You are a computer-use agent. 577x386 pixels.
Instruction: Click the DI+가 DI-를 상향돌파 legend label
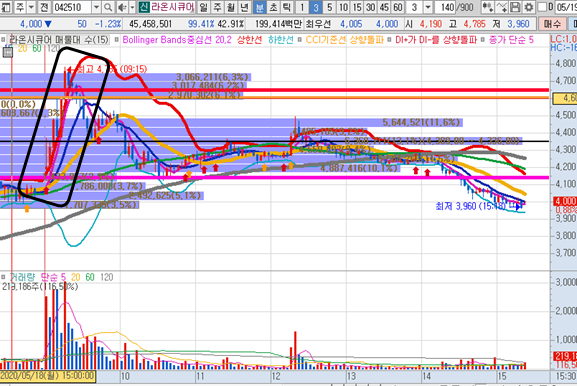tap(436, 39)
